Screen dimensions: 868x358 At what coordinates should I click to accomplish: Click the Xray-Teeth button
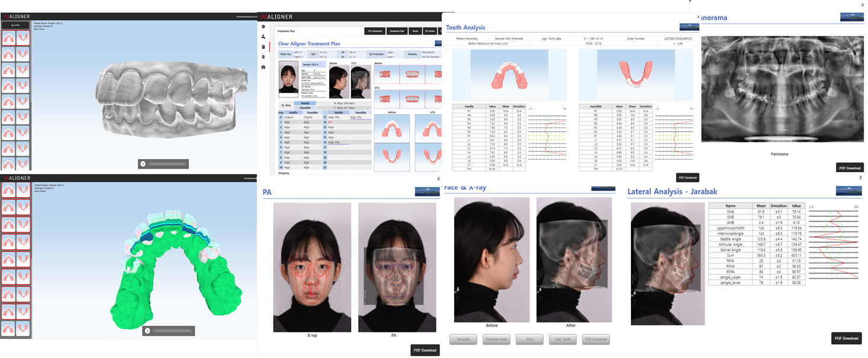[563, 339]
